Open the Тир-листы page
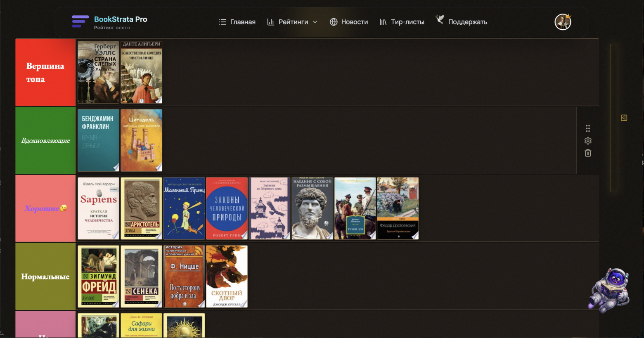This screenshot has width=644, height=338. click(402, 22)
